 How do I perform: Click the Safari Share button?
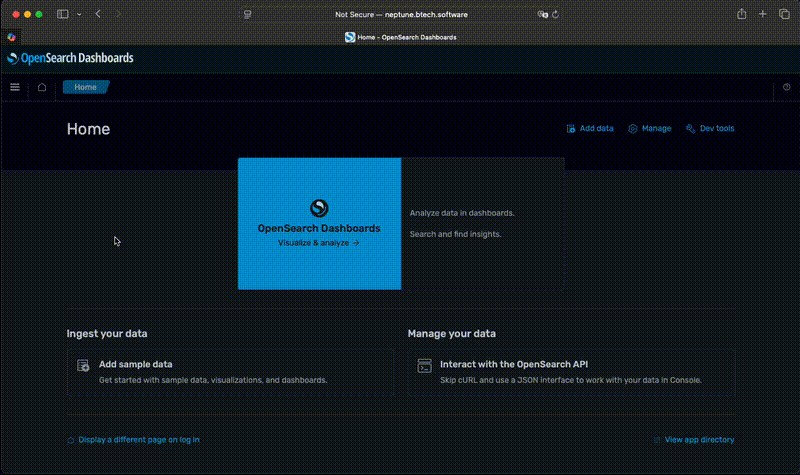click(741, 14)
